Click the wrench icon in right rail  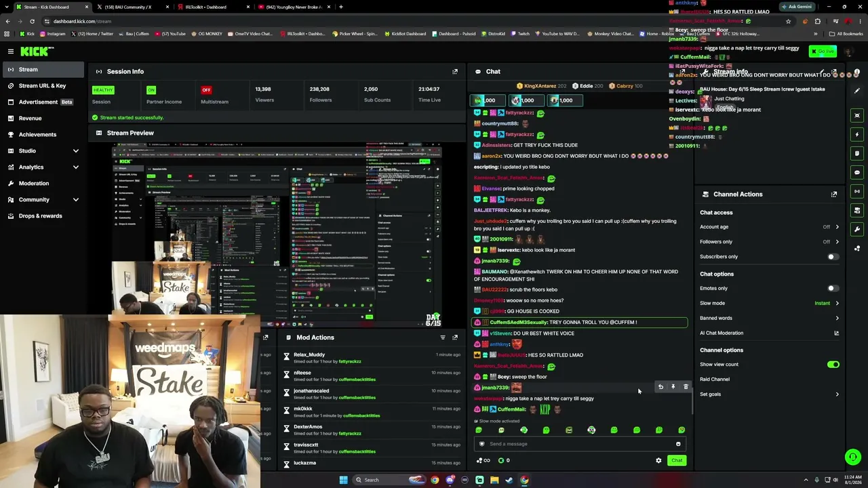pos(857,229)
